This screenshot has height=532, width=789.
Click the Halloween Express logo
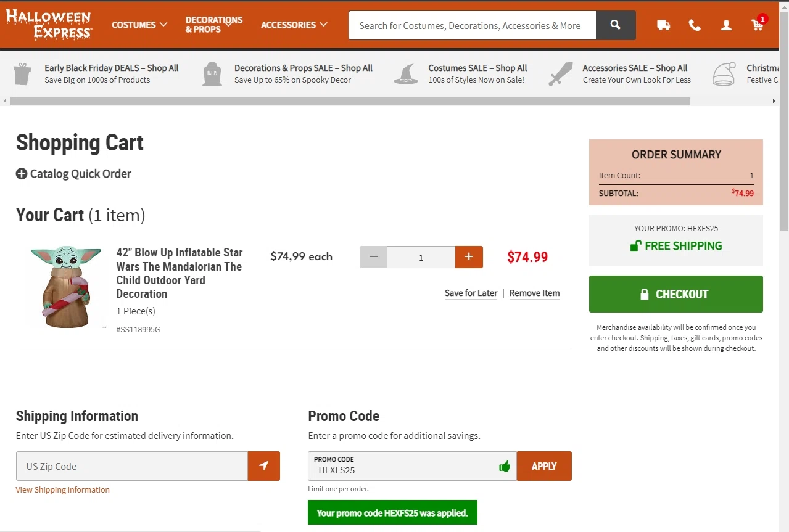[49, 25]
